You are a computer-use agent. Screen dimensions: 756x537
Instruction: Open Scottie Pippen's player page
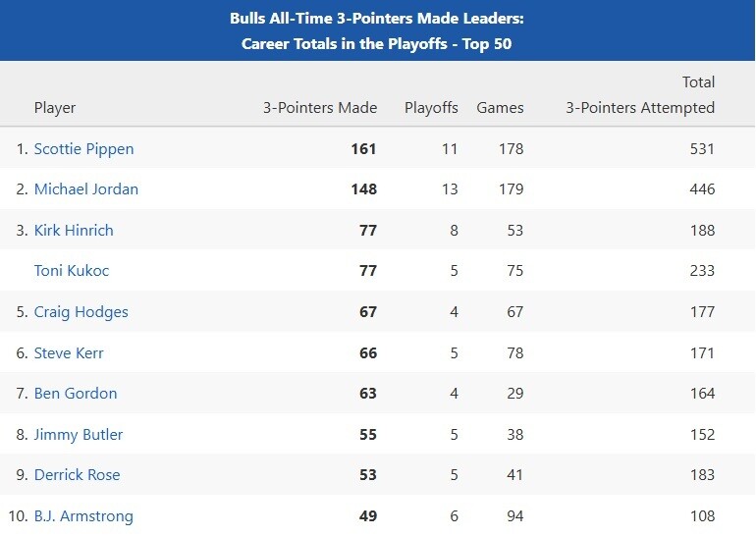point(83,149)
